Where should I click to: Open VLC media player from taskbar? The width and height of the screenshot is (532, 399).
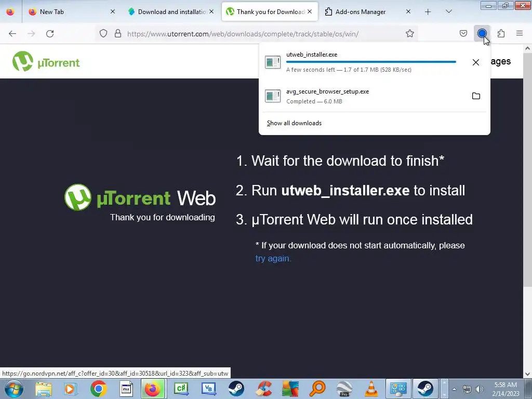coord(371,389)
